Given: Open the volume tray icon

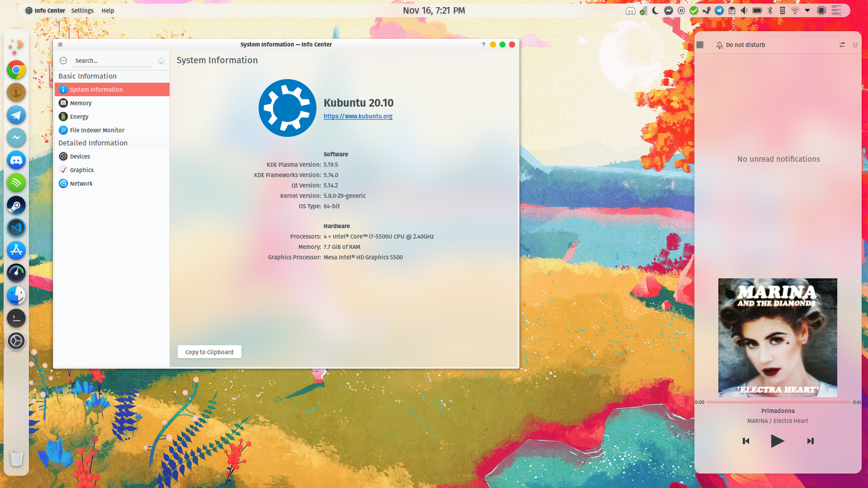Looking at the screenshot, I should pyautogui.click(x=744, y=10).
